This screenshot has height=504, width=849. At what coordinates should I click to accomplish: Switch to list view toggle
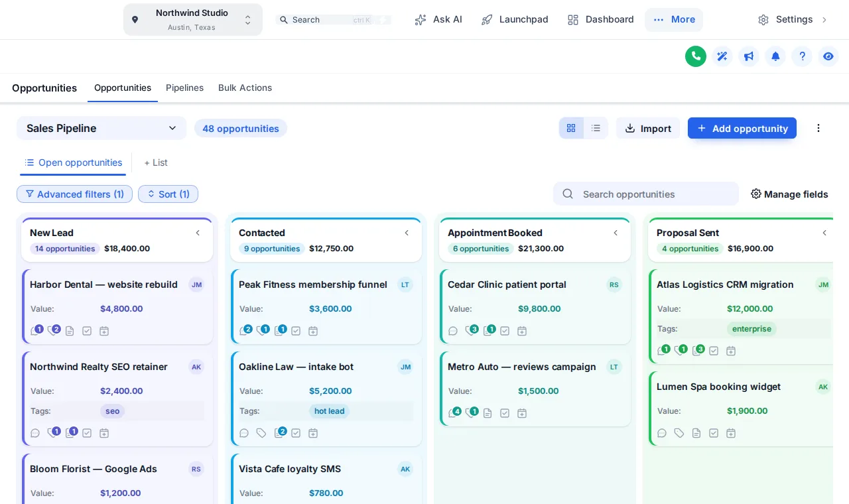click(x=596, y=128)
